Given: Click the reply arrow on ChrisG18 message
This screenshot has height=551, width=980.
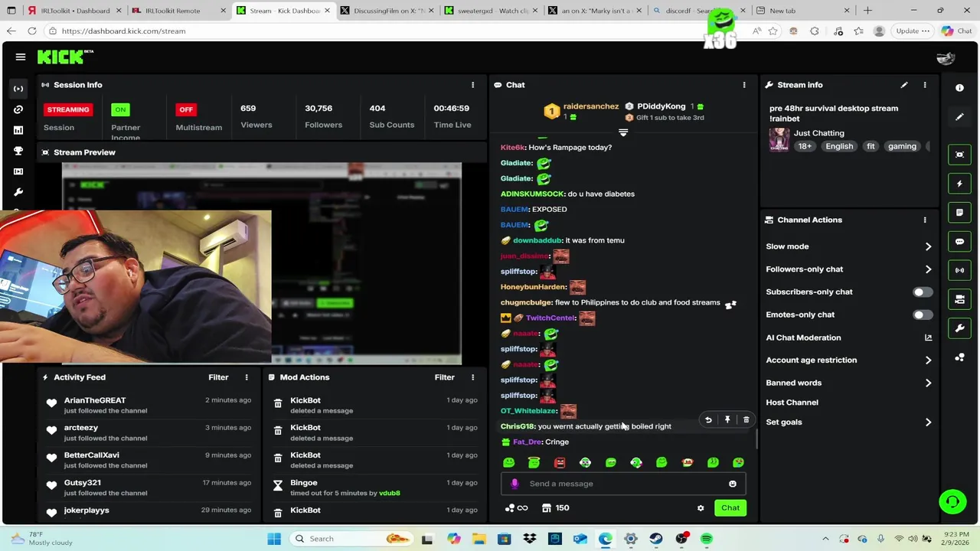Looking at the screenshot, I should click(x=708, y=419).
